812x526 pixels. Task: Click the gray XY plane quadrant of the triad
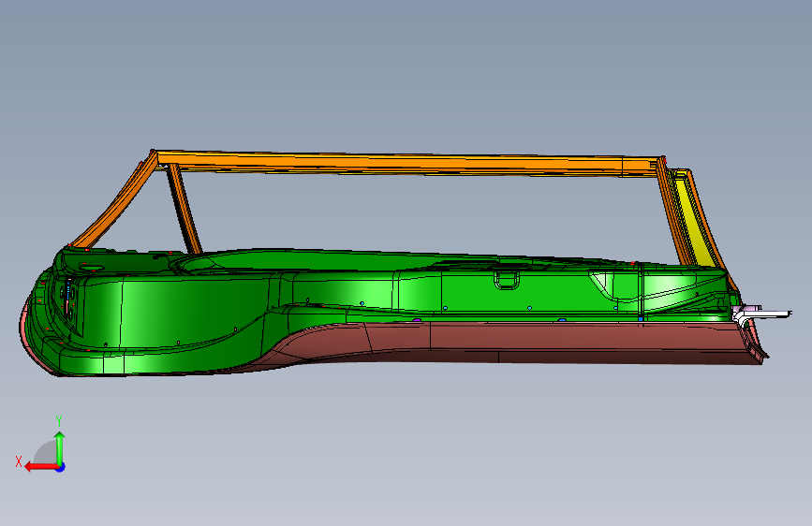(x=47, y=454)
